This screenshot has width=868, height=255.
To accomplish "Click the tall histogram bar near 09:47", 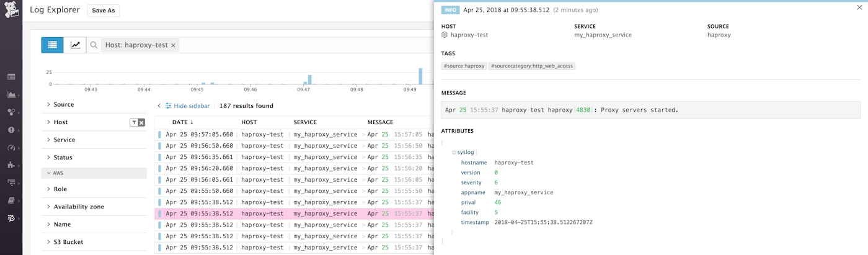I will pos(309,79).
